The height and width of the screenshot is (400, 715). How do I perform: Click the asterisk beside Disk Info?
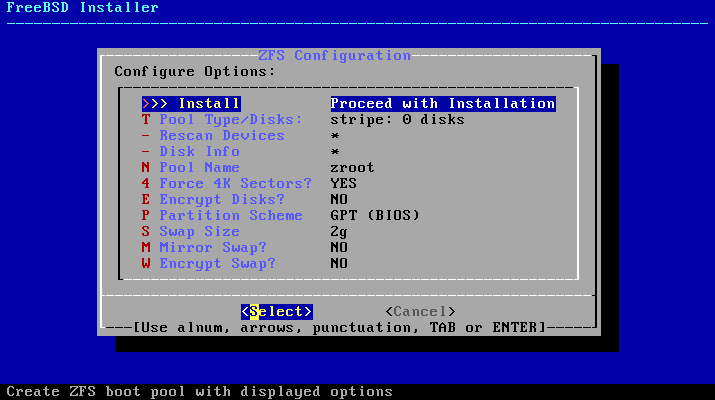pos(335,152)
